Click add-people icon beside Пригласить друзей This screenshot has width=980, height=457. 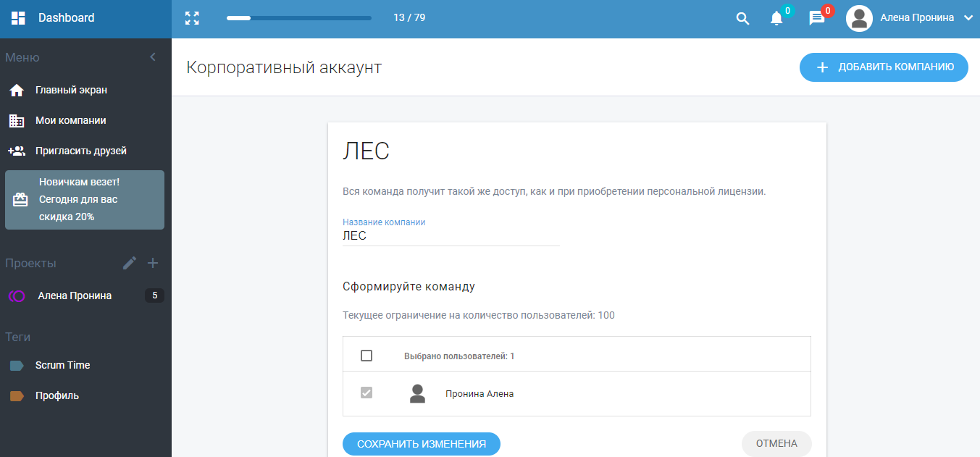pos(17,151)
